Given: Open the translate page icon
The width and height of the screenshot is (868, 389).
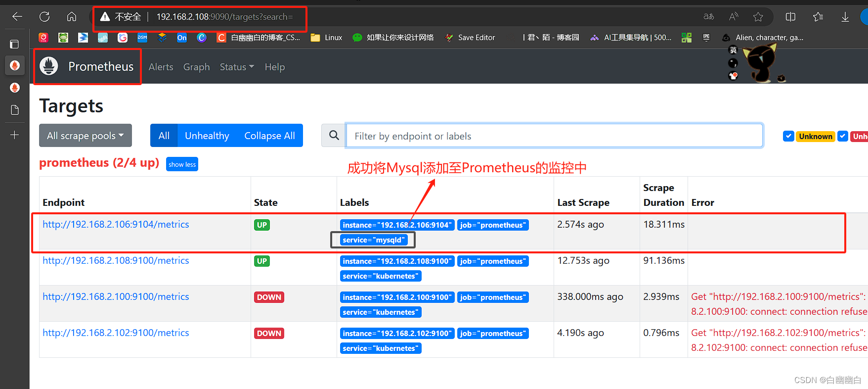Looking at the screenshot, I should point(708,17).
